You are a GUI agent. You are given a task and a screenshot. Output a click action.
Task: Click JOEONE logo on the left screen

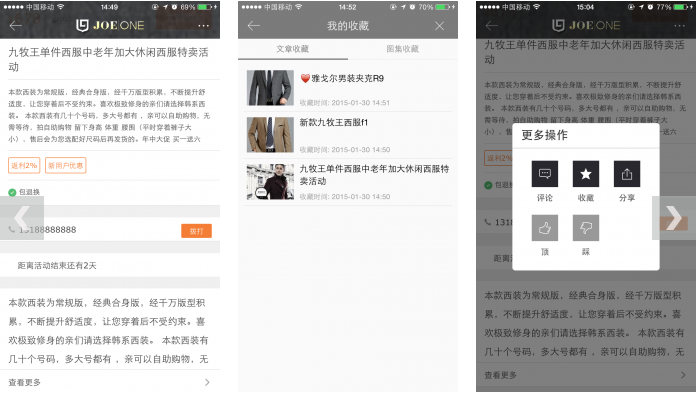click(110, 25)
